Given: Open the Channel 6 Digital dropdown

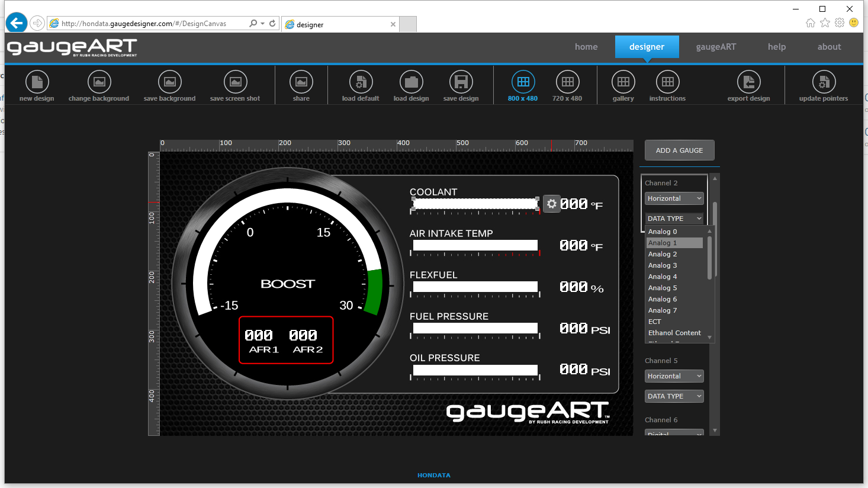Looking at the screenshot, I should [674, 433].
